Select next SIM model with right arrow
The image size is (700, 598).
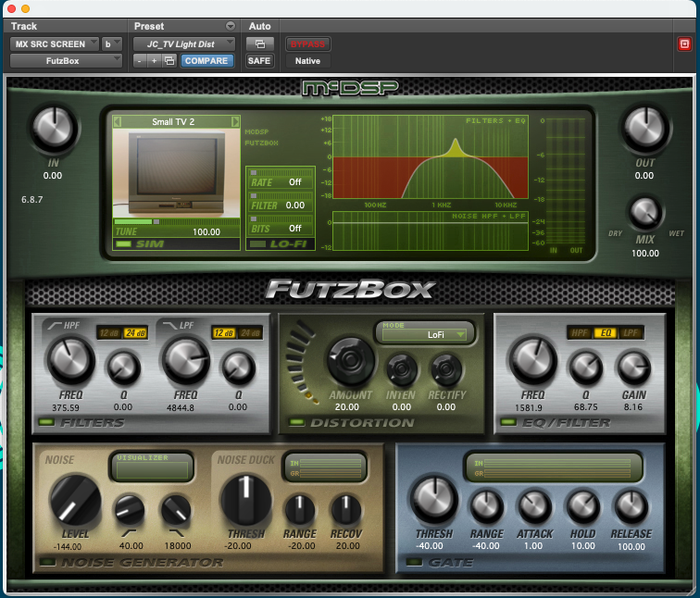(x=235, y=122)
